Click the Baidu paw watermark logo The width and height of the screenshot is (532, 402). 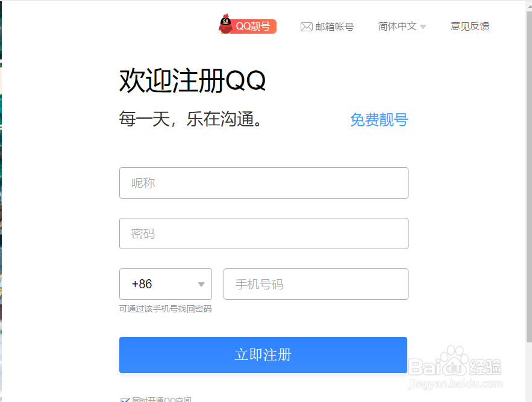pos(455,361)
